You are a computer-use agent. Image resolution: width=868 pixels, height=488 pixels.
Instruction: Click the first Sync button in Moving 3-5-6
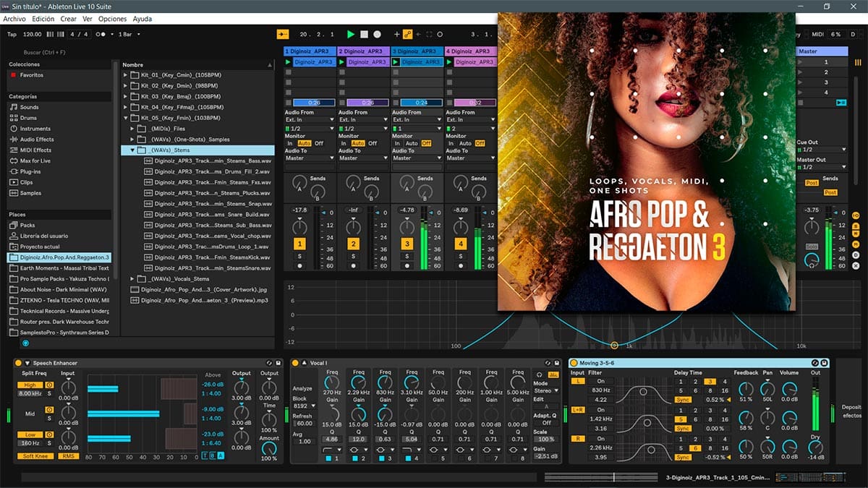(684, 400)
